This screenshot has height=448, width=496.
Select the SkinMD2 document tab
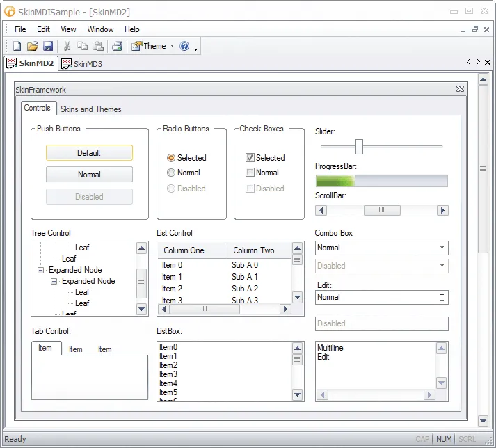[x=31, y=63]
